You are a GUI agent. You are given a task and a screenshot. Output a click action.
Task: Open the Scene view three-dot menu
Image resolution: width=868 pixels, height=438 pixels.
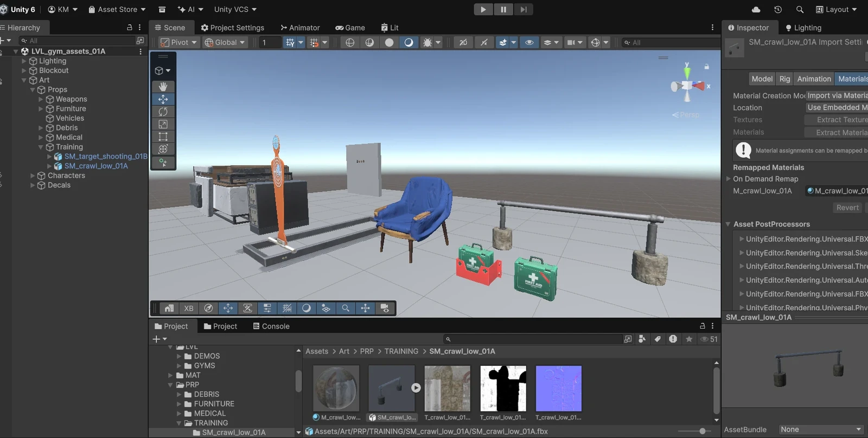(712, 27)
